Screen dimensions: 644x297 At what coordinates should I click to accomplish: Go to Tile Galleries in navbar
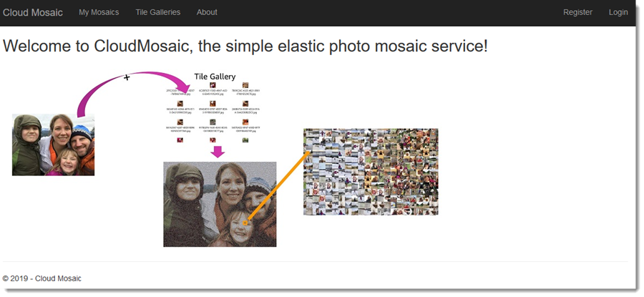tap(158, 12)
